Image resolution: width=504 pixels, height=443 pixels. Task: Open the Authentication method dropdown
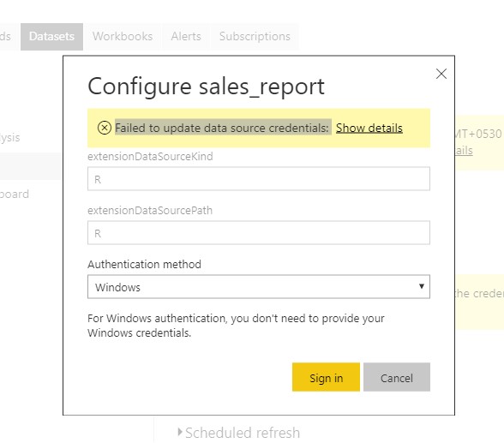(259, 286)
